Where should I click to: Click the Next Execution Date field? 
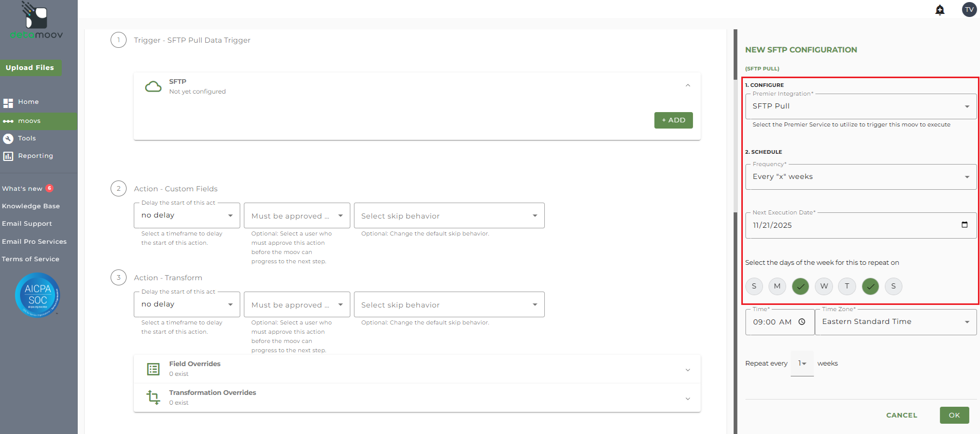point(849,225)
